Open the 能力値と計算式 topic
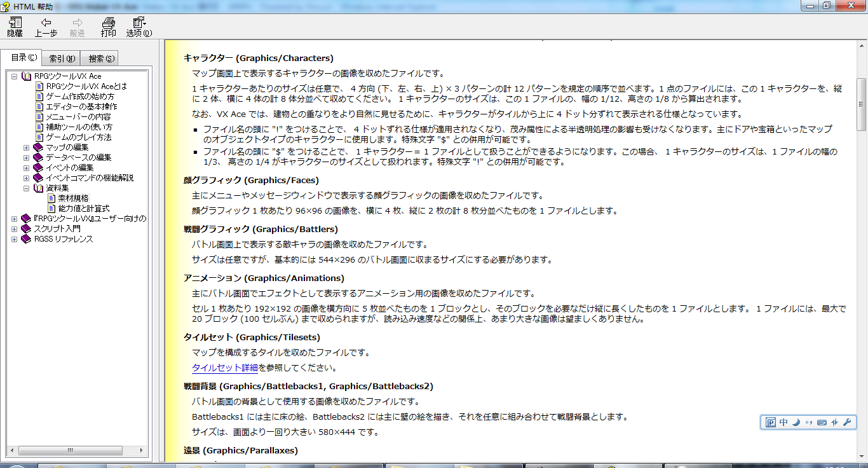Screen dimensions: 868x468 [84, 209]
